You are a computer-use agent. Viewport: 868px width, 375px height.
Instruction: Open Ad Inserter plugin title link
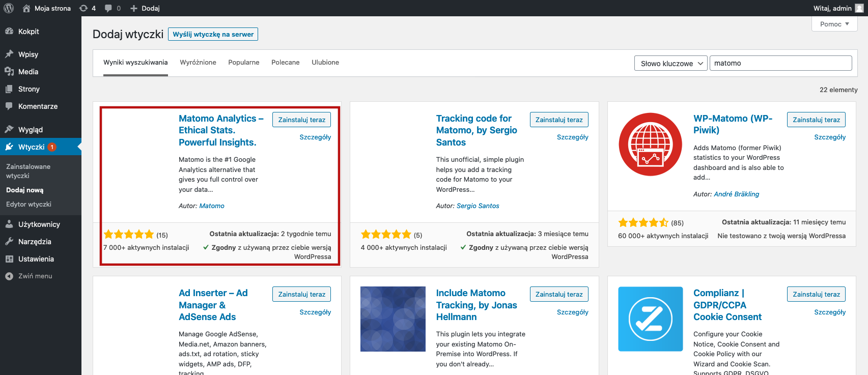213,305
